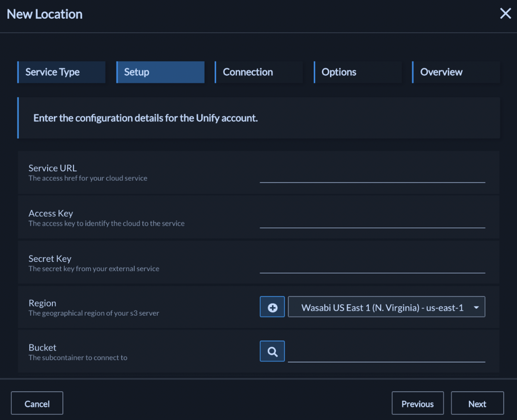Proceed with the Next button
This screenshot has width=517, height=420.
477,403
